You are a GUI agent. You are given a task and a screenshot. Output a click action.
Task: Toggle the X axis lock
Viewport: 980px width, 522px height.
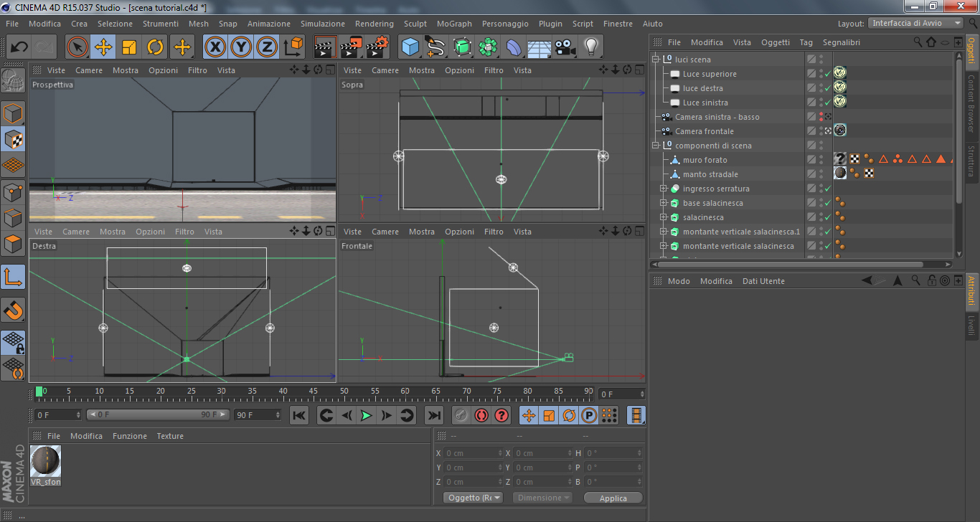(215, 47)
